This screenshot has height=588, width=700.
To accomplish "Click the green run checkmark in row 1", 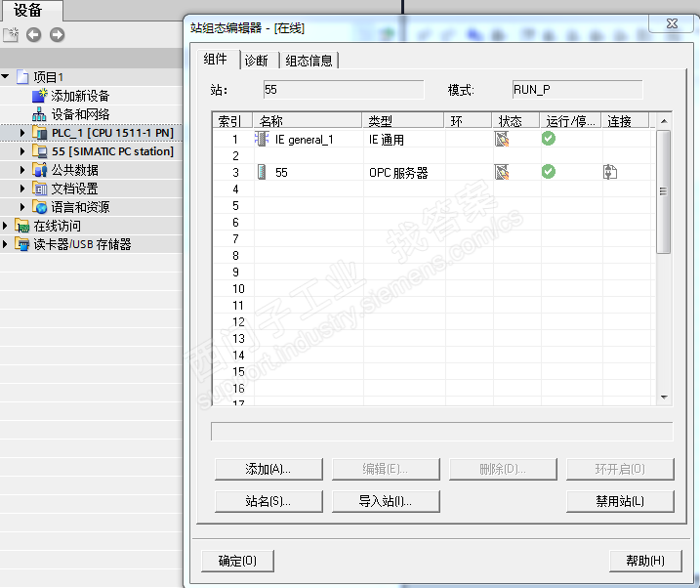I will point(549,139).
